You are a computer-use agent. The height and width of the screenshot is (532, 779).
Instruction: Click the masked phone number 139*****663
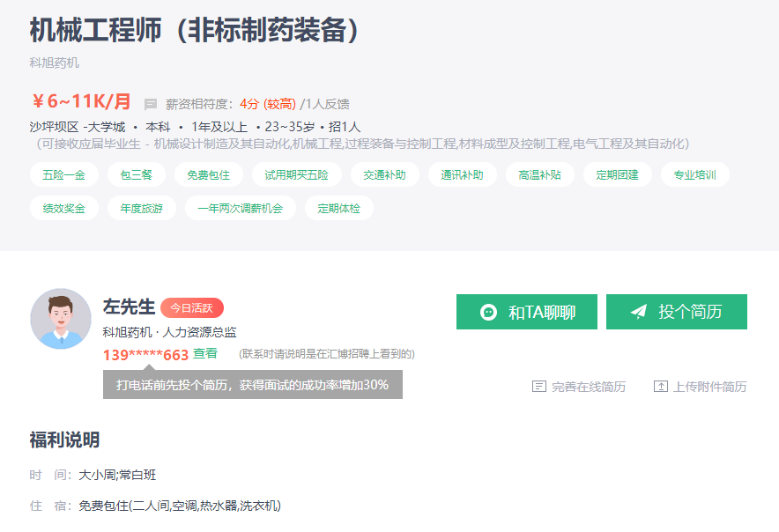click(x=145, y=355)
